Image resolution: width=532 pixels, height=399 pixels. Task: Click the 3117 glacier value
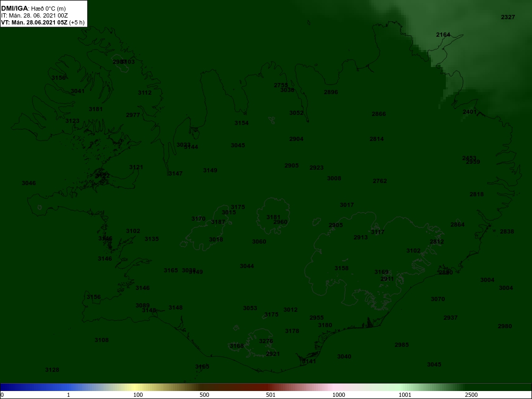(378, 232)
